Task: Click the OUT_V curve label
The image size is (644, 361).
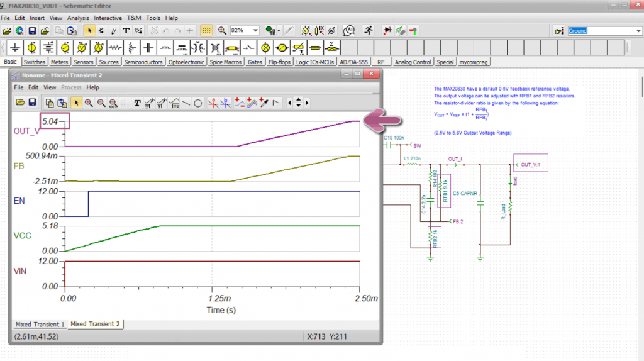Action: click(26, 131)
